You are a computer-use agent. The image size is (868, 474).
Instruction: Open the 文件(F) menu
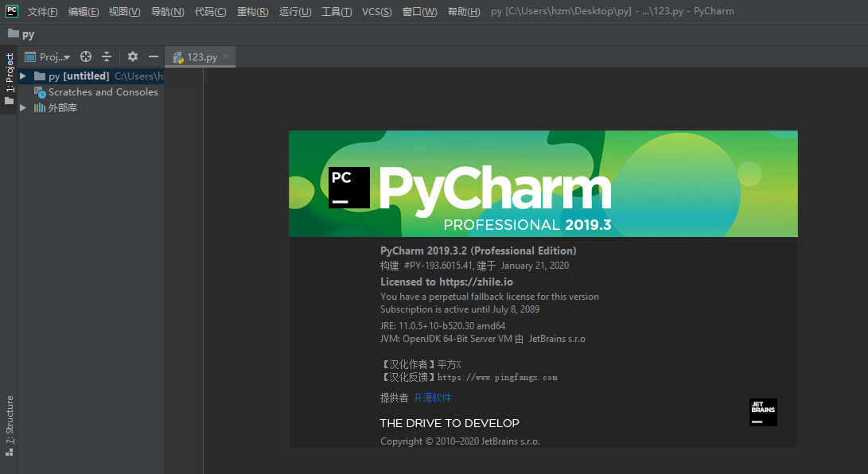point(43,11)
